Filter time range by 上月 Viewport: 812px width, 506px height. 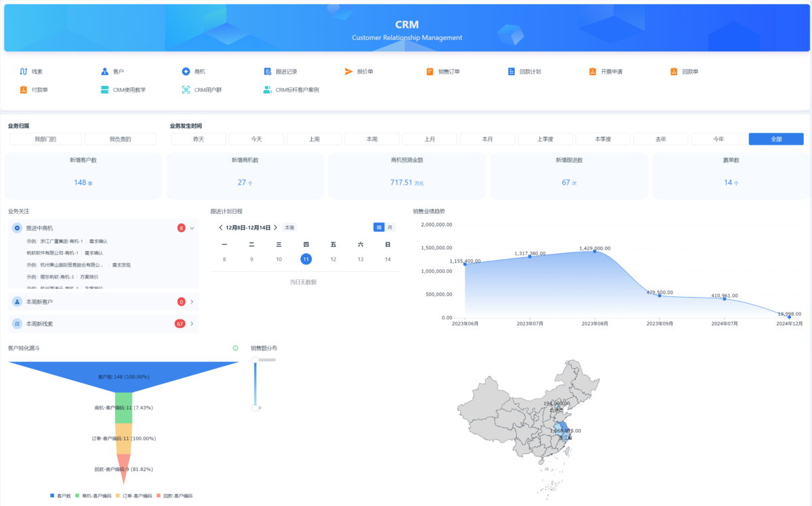click(x=430, y=139)
